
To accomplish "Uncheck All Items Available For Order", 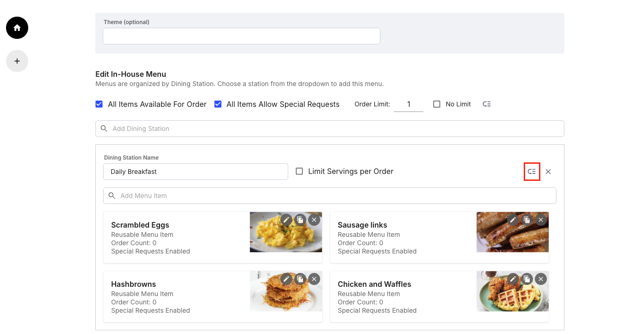I will click(99, 104).
